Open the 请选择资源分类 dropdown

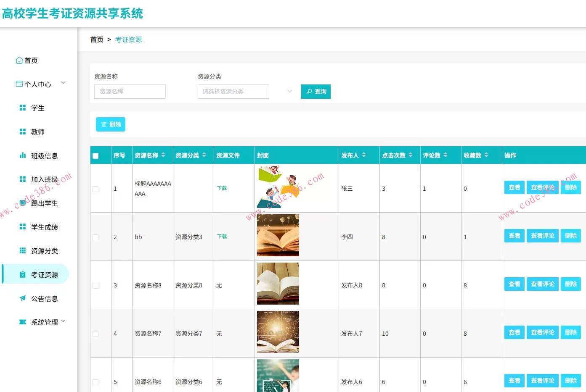(233, 91)
